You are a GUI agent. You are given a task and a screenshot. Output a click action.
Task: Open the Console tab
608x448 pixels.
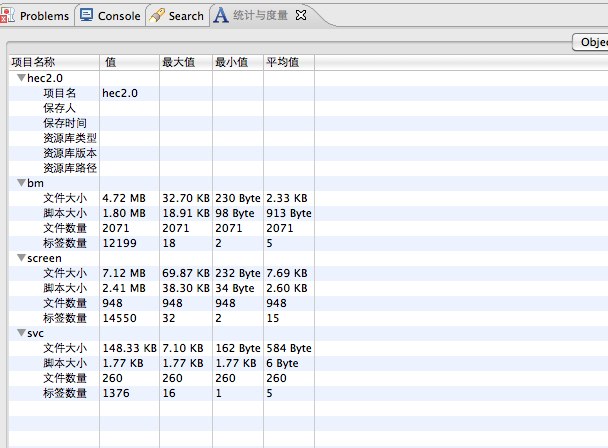pos(118,16)
